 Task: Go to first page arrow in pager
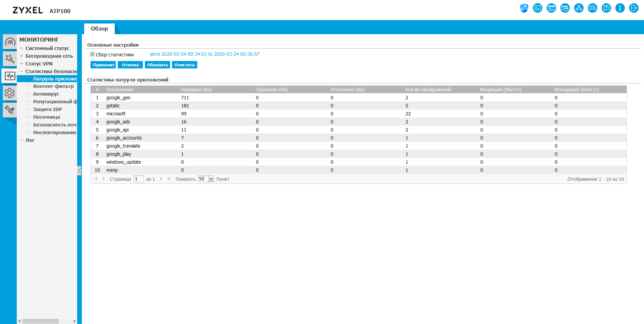(x=96, y=179)
